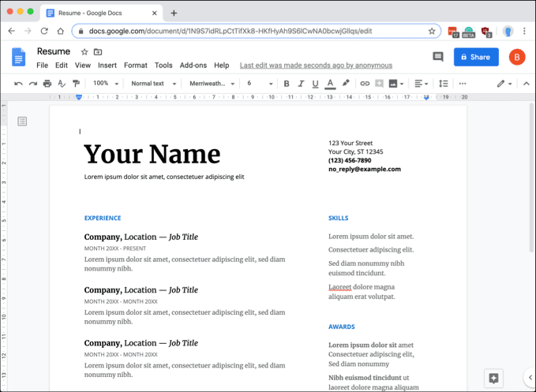Click the Redo arrow icon
This screenshot has width=536, height=392.
tap(33, 84)
